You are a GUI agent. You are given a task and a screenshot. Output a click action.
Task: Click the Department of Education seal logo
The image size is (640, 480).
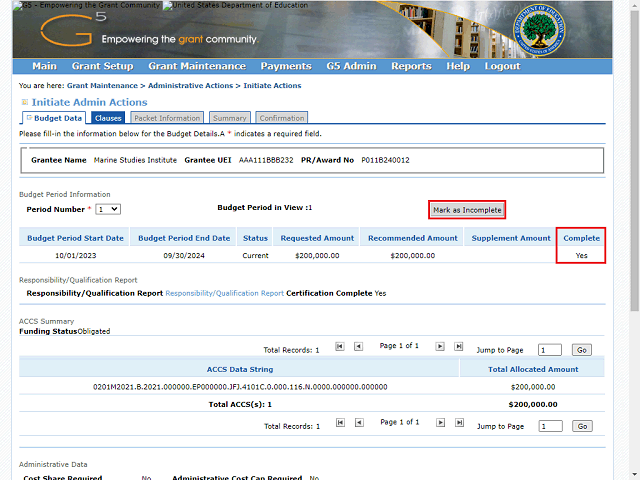pos(540,31)
